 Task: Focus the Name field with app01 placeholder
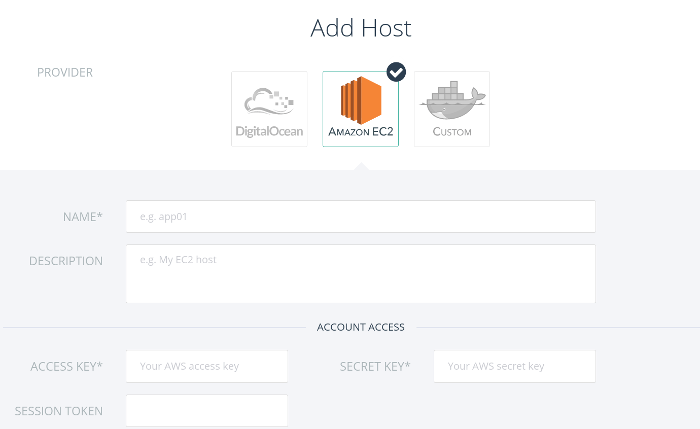click(x=361, y=217)
